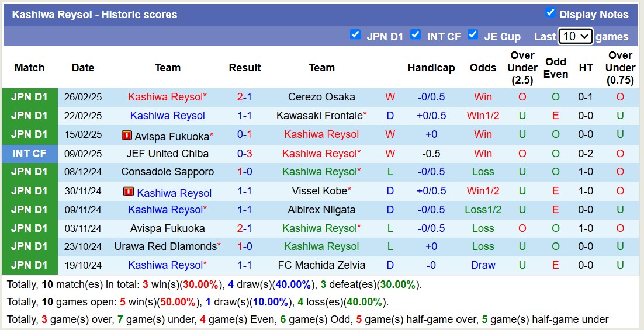The width and height of the screenshot is (644, 330).
Task: Click the Handicap column header
Action: (431, 68)
